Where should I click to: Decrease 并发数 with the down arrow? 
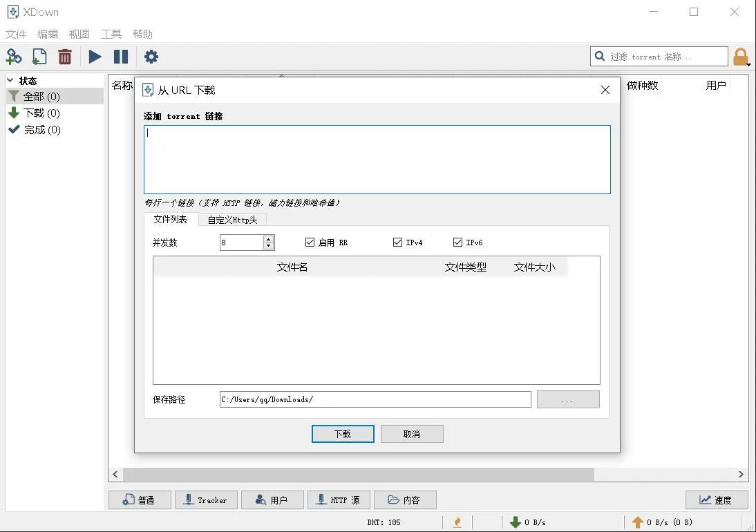[269, 246]
